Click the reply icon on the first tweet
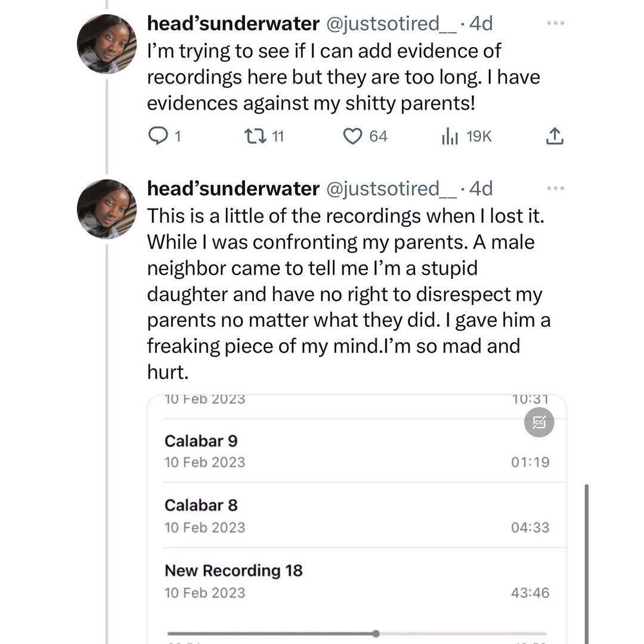The height and width of the screenshot is (644, 644). (156, 137)
